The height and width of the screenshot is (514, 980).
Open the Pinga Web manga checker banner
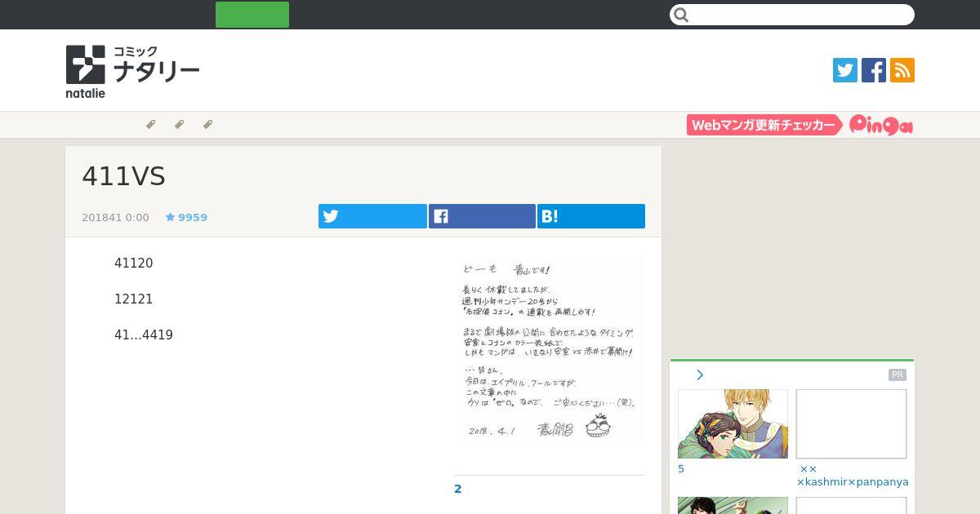pyautogui.click(x=800, y=125)
